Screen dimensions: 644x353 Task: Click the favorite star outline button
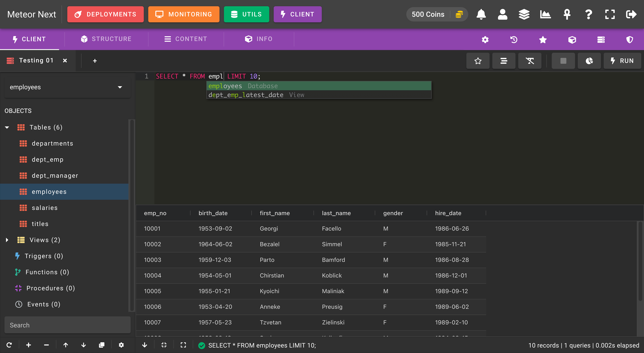478,61
